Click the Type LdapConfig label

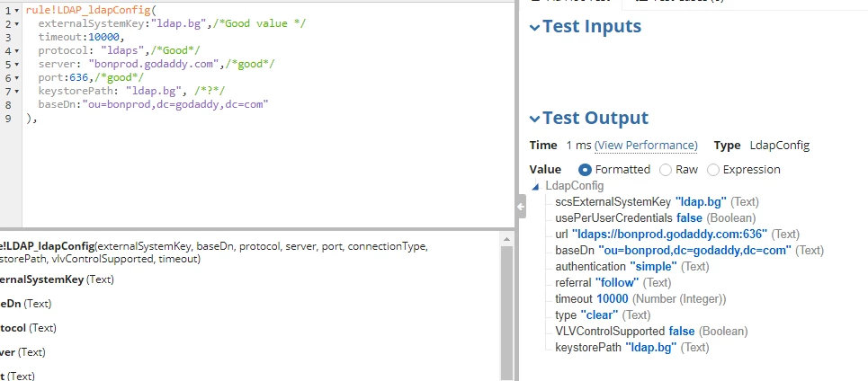(762, 146)
